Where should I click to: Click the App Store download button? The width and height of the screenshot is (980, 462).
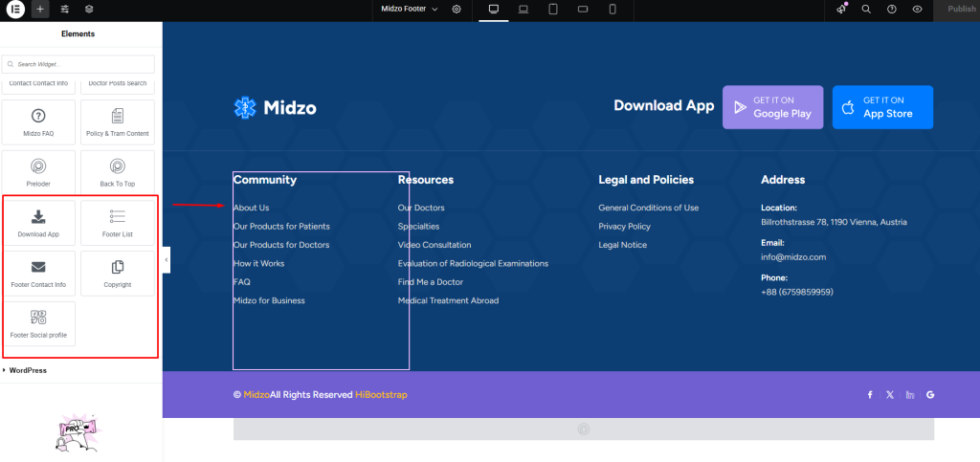[x=882, y=107]
